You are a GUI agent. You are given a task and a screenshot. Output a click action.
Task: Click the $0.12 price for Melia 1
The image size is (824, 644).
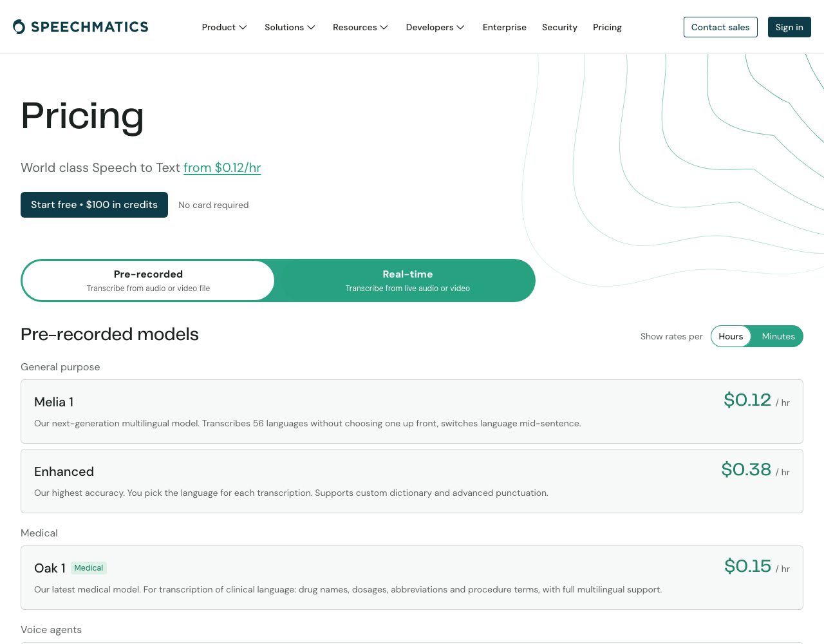click(747, 400)
